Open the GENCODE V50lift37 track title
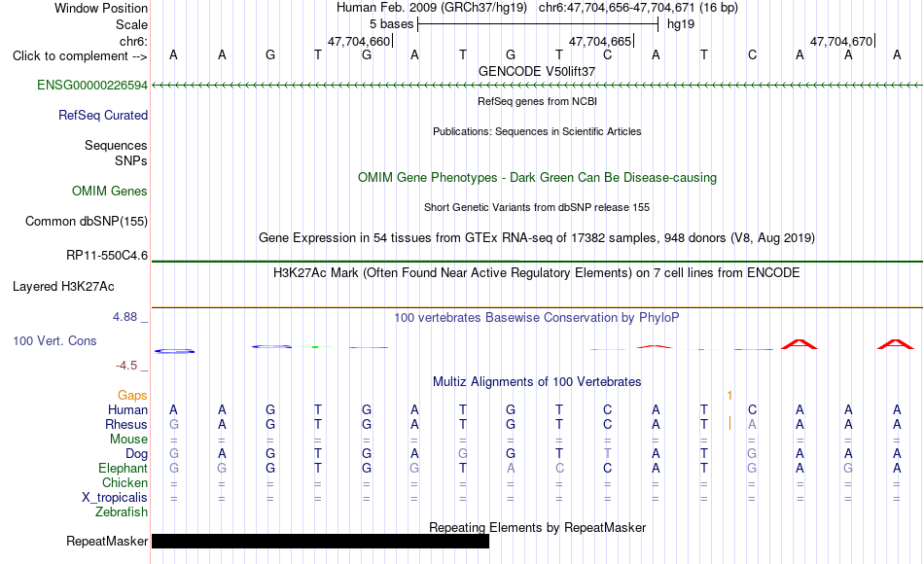This screenshot has width=924, height=564. coord(537,71)
